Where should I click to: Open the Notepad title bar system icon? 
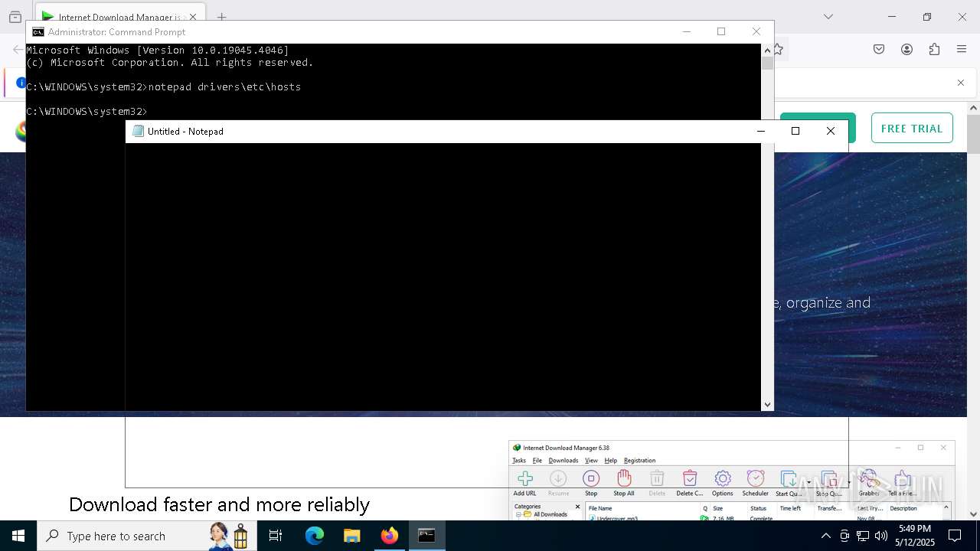139,132
